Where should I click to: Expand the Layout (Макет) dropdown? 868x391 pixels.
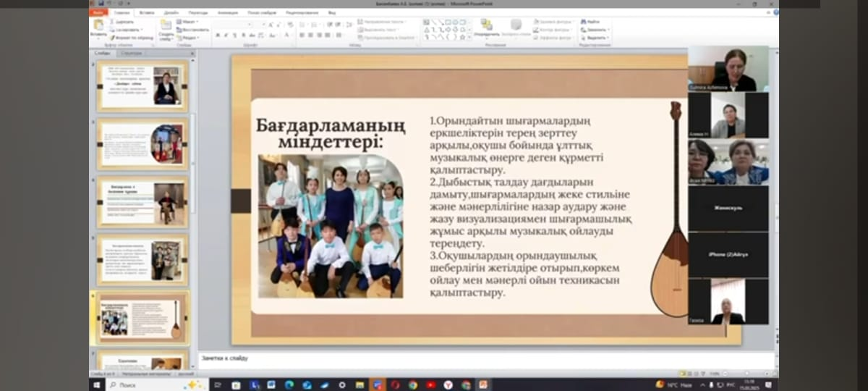click(190, 22)
